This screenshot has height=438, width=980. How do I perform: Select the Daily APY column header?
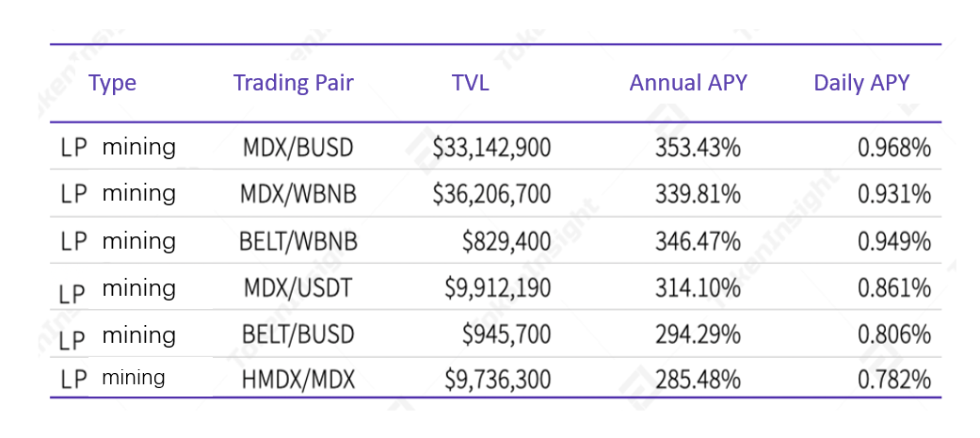(x=861, y=83)
